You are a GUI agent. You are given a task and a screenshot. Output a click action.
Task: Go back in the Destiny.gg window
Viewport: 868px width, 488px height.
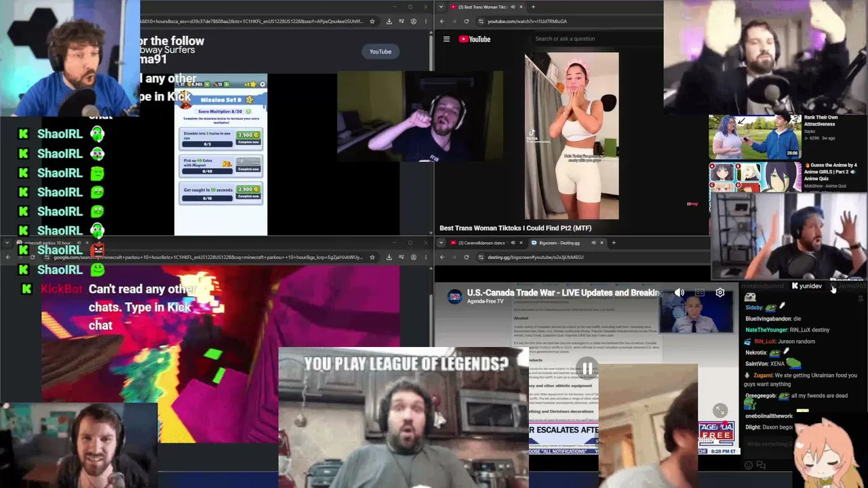[442, 258]
